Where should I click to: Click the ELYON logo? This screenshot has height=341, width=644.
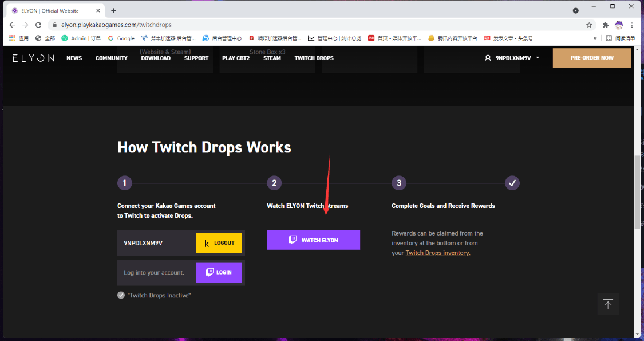pos(33,58)
